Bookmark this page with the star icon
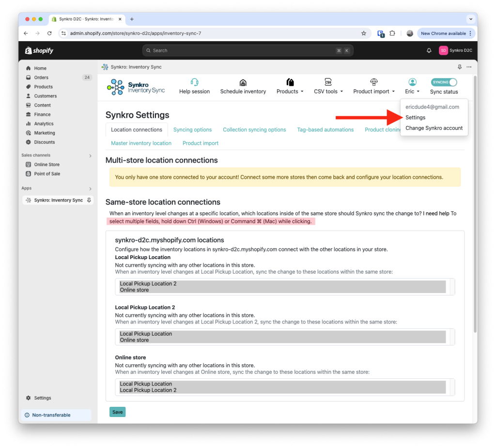 [x=364, y=33]
